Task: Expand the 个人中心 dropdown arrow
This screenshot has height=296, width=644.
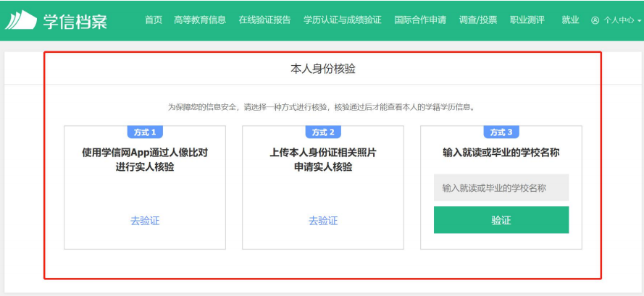Action: (x=640, y=21)
